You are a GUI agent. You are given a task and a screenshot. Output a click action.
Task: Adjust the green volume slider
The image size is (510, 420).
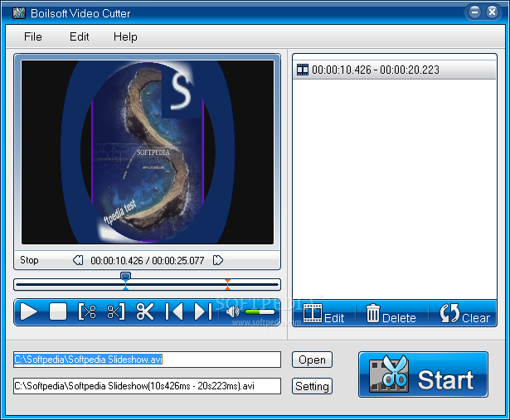point(260,312)
